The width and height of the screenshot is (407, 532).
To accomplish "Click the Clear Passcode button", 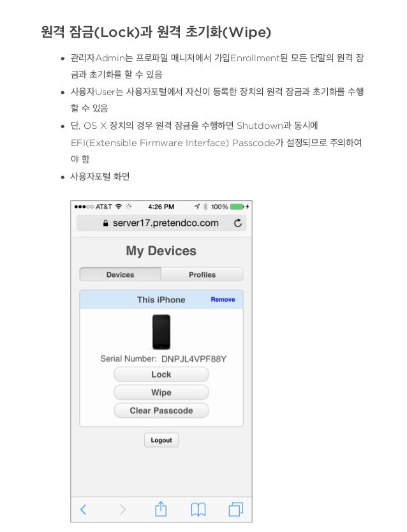I will pos(161,411).
